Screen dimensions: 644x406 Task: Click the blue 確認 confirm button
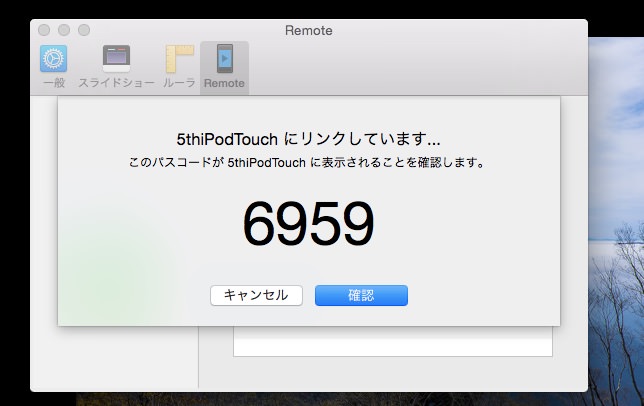(361, 295)
